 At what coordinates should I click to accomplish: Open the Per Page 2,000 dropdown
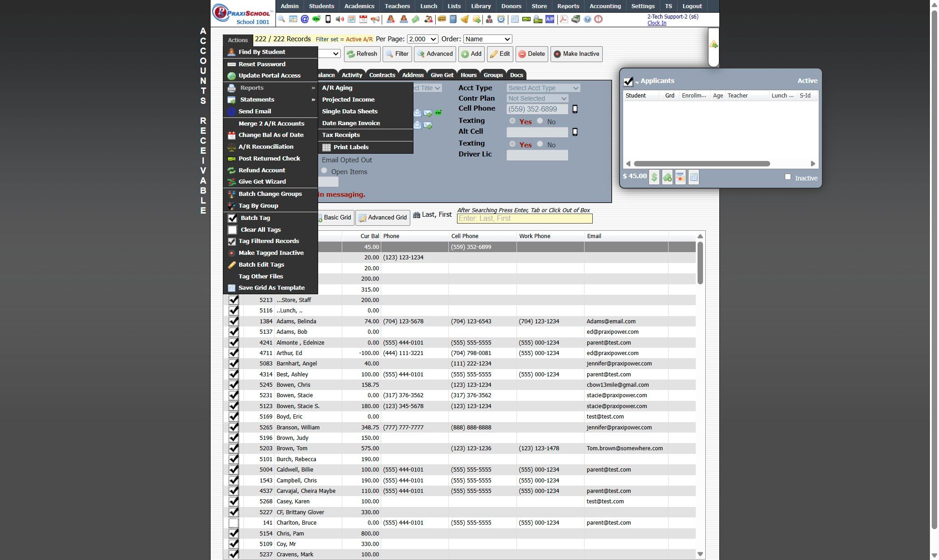coord(423,39)
